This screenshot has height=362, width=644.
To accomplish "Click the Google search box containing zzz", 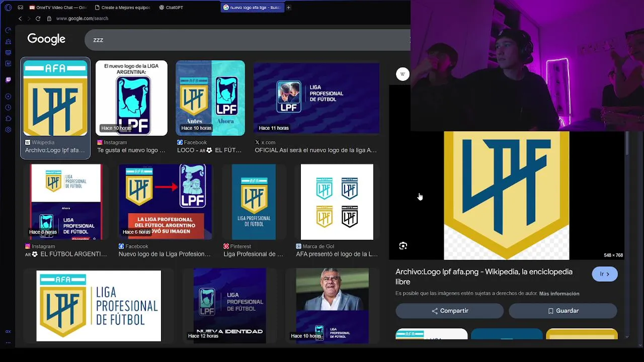I will 247,40.
